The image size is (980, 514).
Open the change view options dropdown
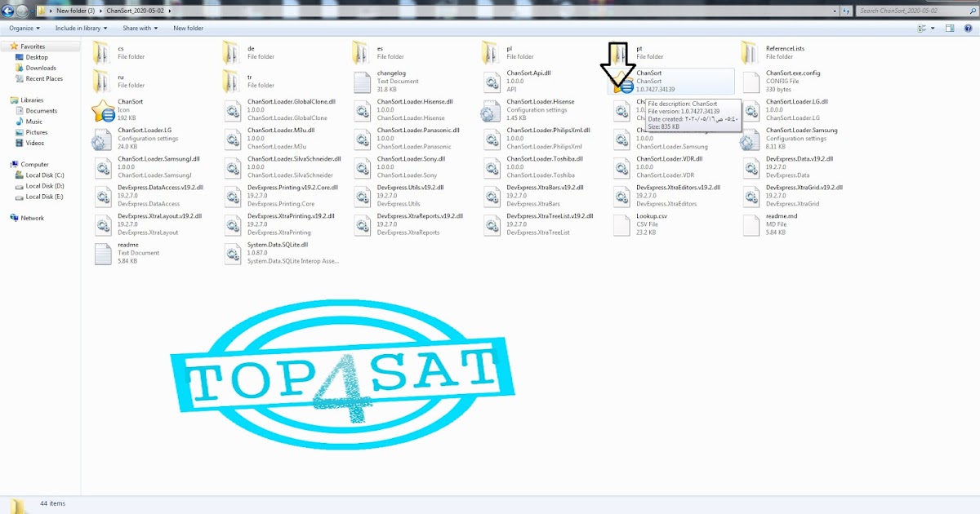pos(933,28)
